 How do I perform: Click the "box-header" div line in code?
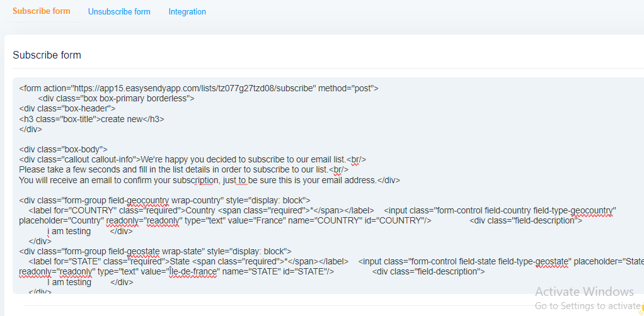[x=67, y=109]
